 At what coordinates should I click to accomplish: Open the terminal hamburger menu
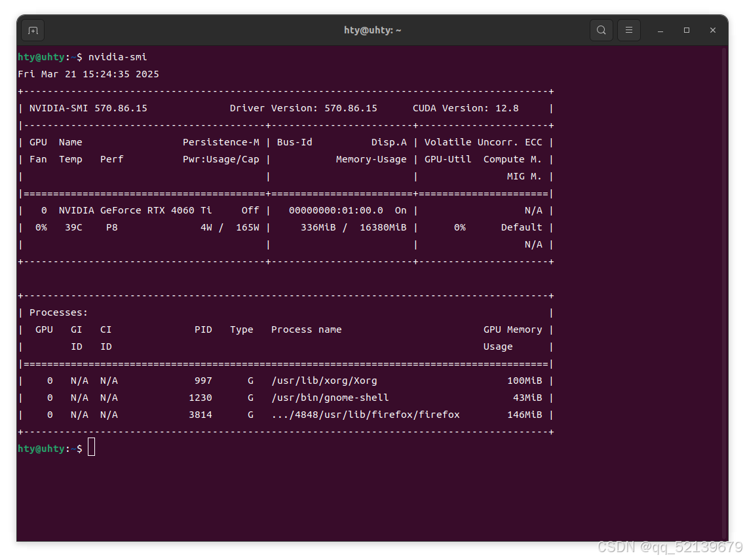coord(628,30)
